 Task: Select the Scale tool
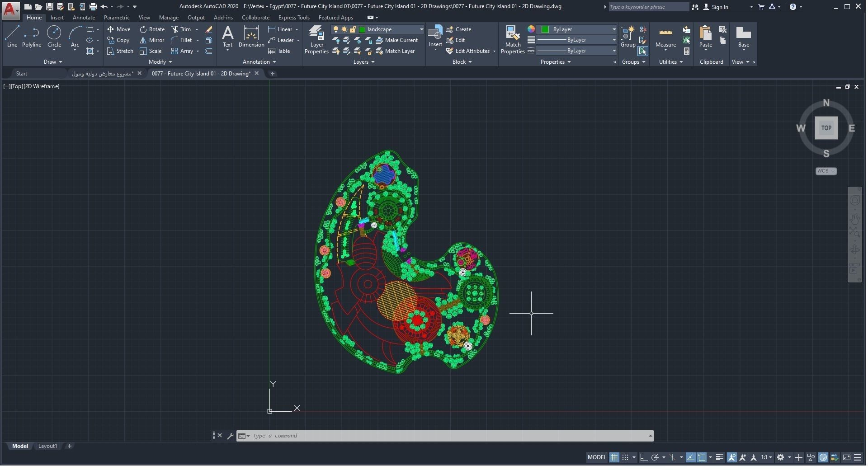pyautogui.click(x=151, y=51)
